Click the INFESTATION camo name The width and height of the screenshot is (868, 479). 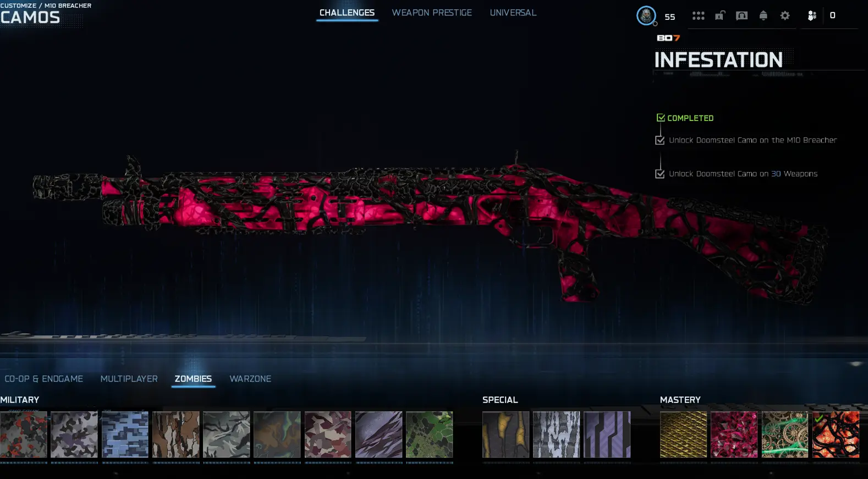point(718,60)
